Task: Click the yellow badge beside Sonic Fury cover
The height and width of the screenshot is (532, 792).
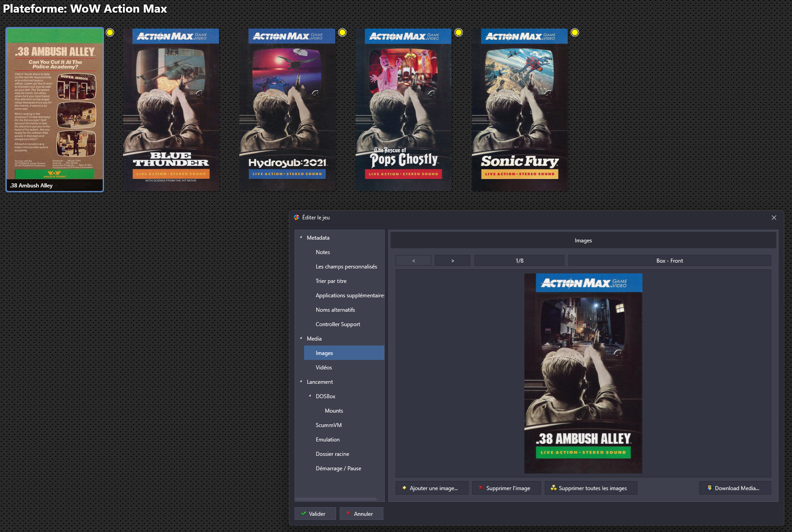Action: [575, 32]
